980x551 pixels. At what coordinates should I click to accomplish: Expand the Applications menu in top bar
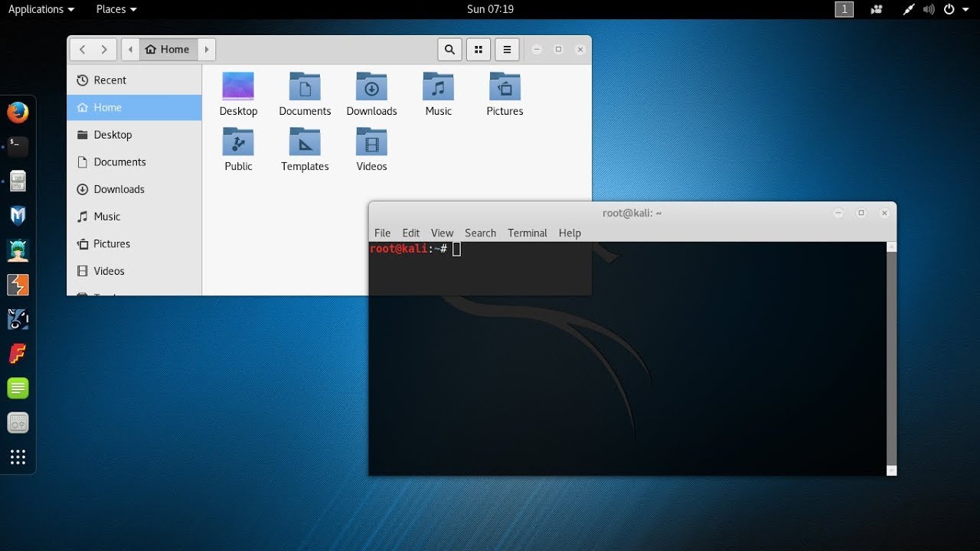pos(41,9)
